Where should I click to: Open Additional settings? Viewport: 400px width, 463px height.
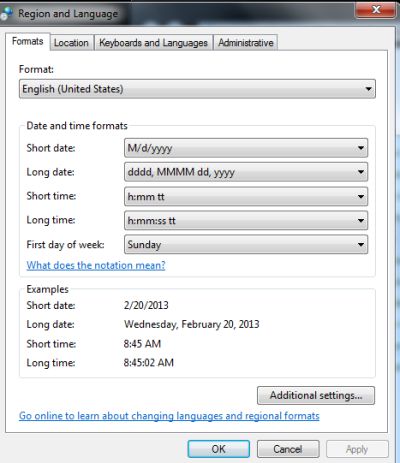(x=316, y=395)
